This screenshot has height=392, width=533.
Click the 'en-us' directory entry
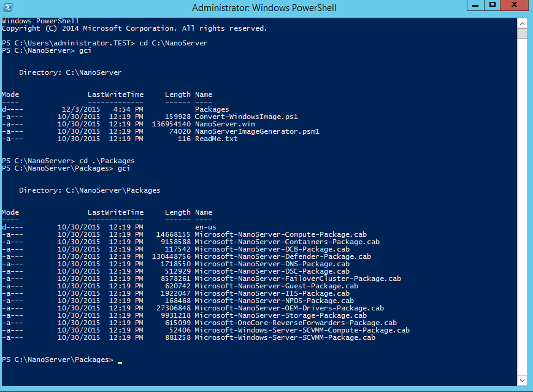pos(205,227)
